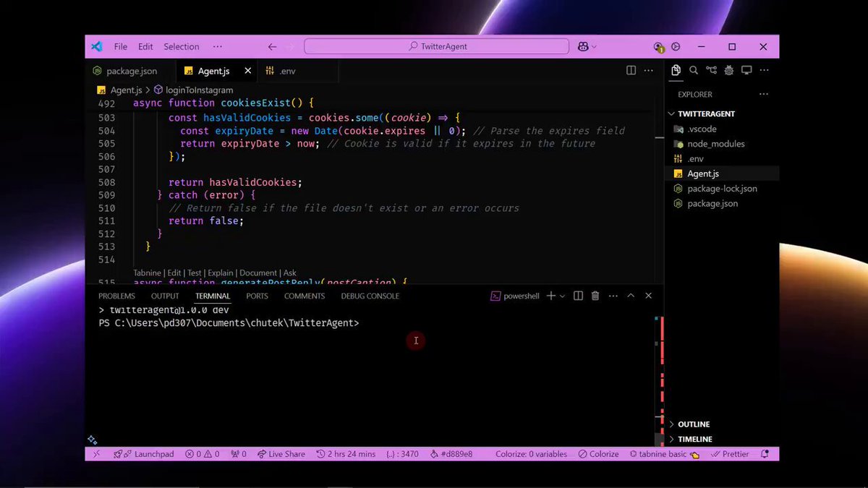The width and height of the screenshot is (868, 488).
Task: Create a new terminal with plus icon
Action: point(551,296)
